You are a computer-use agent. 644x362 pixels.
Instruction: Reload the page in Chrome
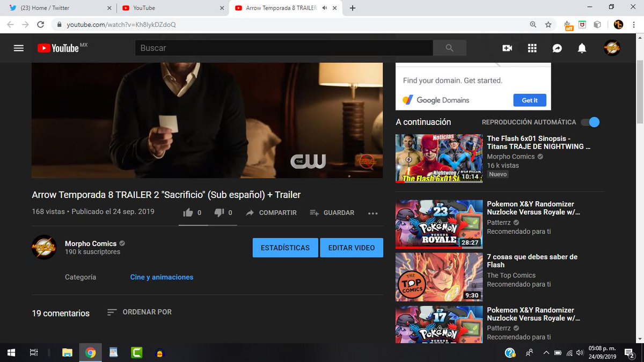40,25
